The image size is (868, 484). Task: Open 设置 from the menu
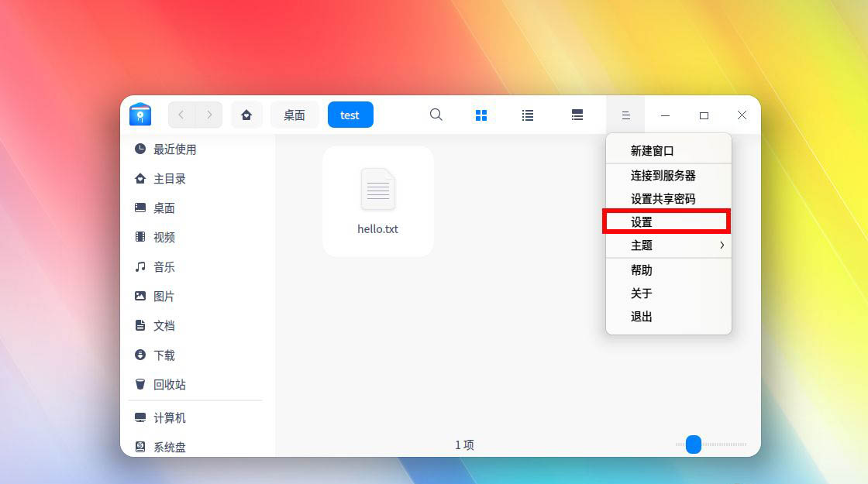669,221
